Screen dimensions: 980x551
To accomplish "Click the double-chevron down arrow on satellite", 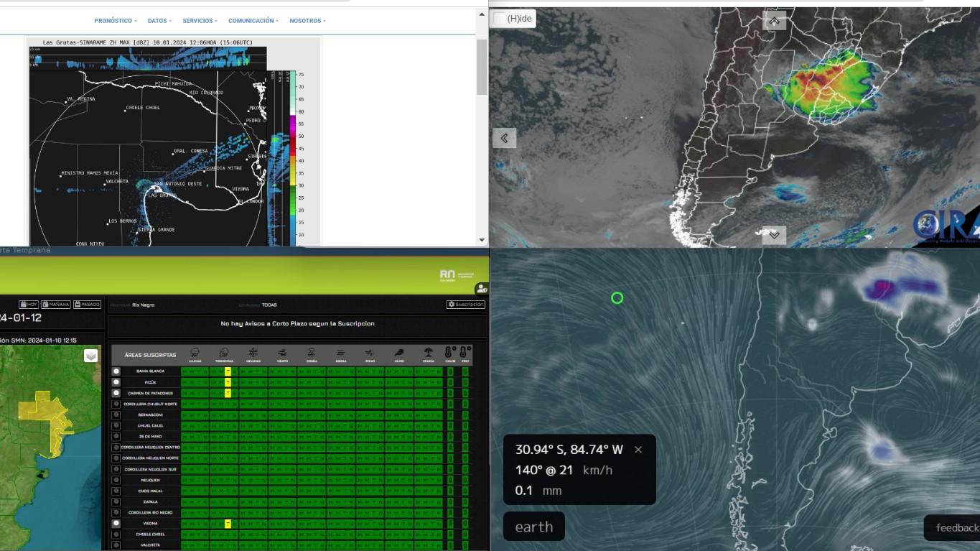I will tap(774, 235).
